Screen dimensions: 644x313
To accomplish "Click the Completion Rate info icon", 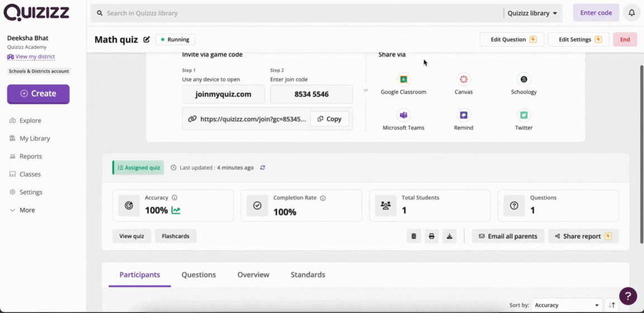I will point(323,198).
